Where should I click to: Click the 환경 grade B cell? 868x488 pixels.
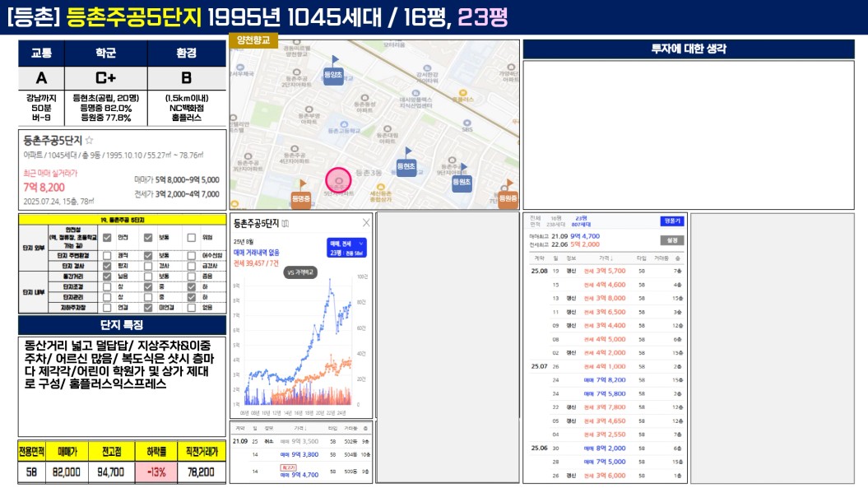click(x=187, y=78)
